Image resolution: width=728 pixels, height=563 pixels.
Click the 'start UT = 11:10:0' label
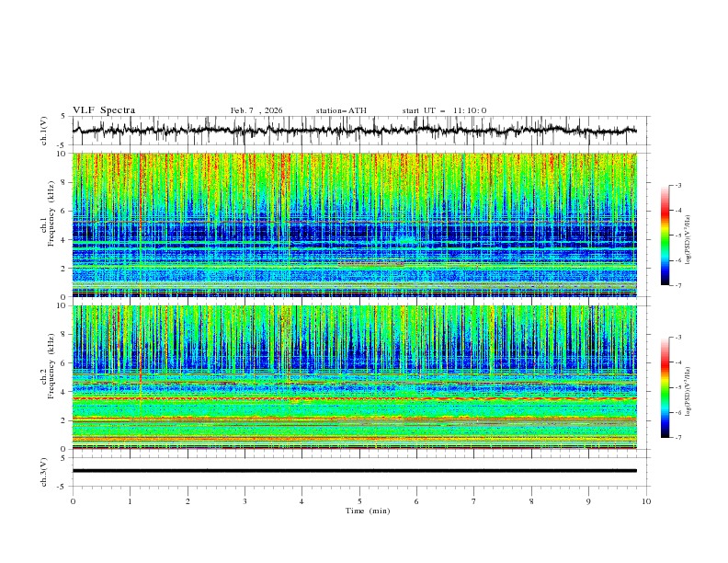point(444,110)
